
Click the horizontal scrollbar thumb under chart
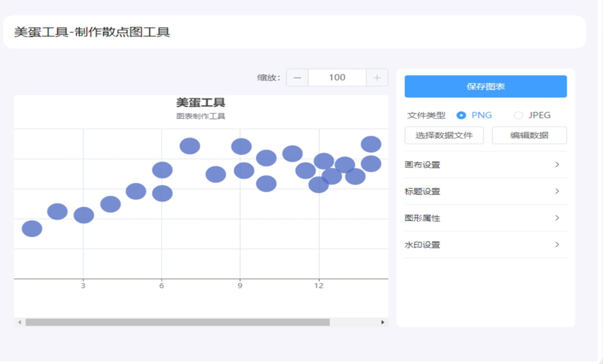pos(178,322)
